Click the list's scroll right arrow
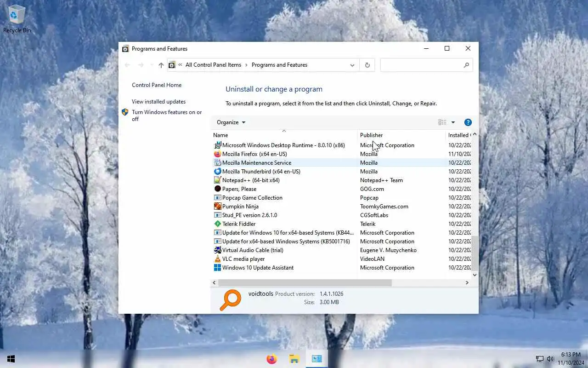Screen dimensions: 588x368 467,283
